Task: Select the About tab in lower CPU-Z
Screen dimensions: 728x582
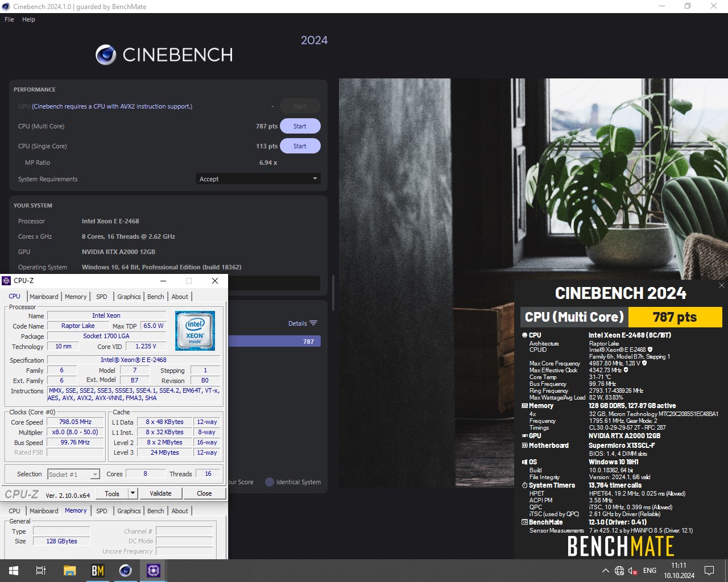Action: (180, 511)
